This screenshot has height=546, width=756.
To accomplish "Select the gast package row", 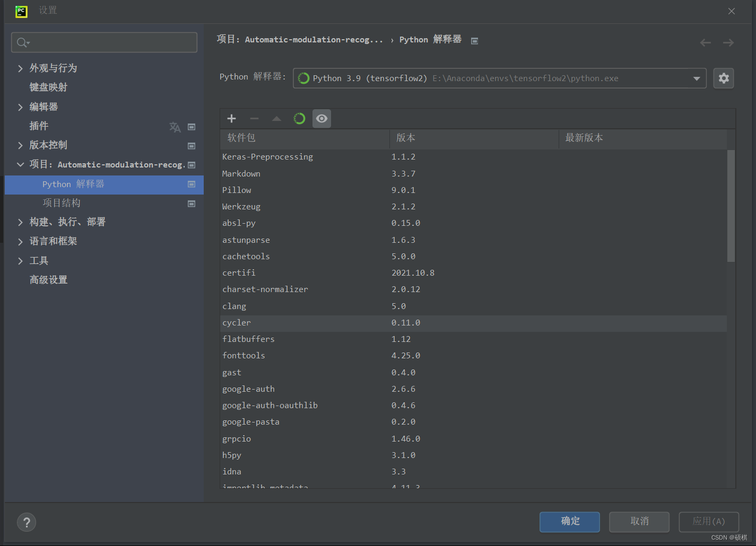I will tap(474, 373).
